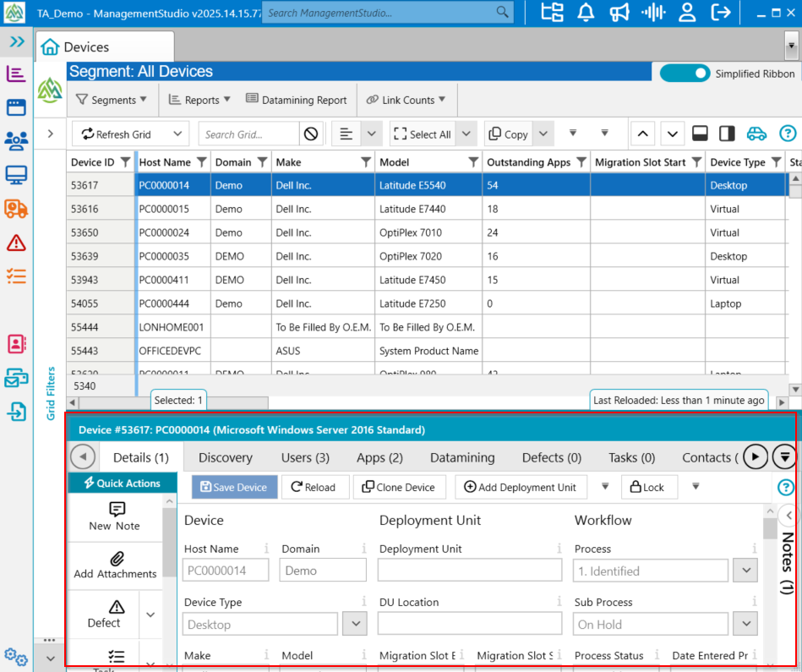Click the Save Device button
Viewport: 802px width, 672px height.
pos(235,487)
